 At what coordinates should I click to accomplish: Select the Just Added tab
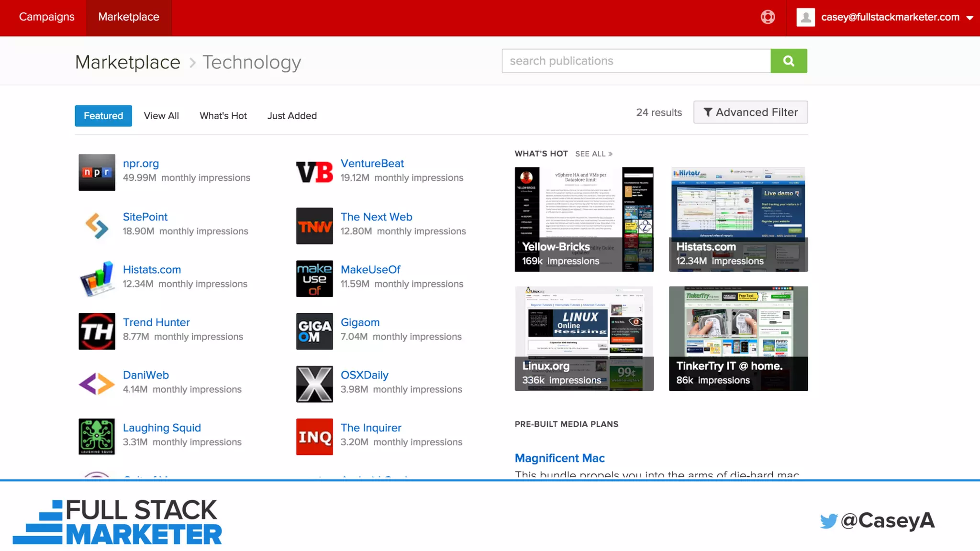click(292, 116)
